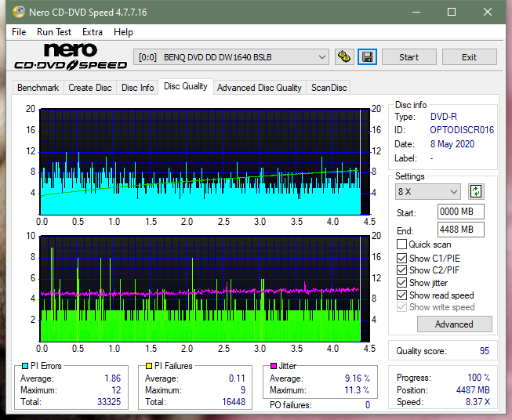Click the Position 4487 MB value
Viewport: 512px width, 420px height.
(473, 390)
